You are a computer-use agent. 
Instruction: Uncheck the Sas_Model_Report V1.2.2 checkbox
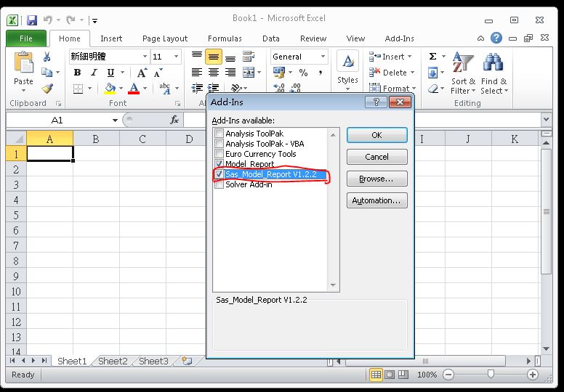[x=219, y=174]
